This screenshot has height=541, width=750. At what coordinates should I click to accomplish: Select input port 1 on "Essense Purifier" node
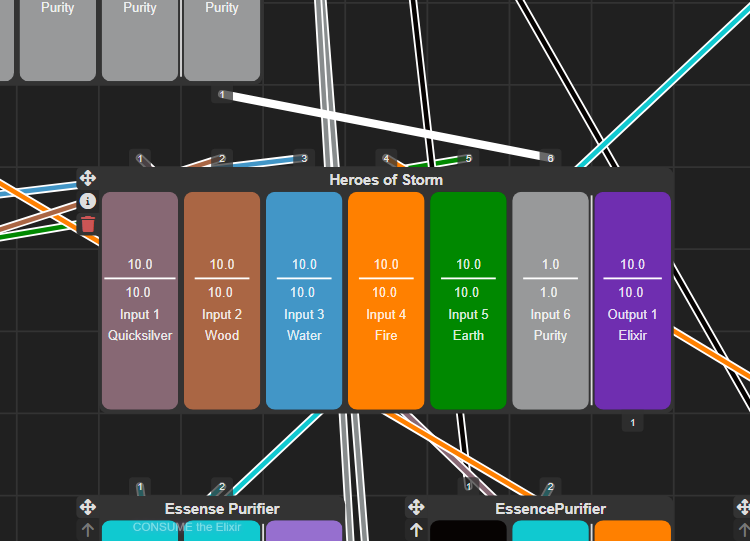pyautogui.click(x=140, y=487)
